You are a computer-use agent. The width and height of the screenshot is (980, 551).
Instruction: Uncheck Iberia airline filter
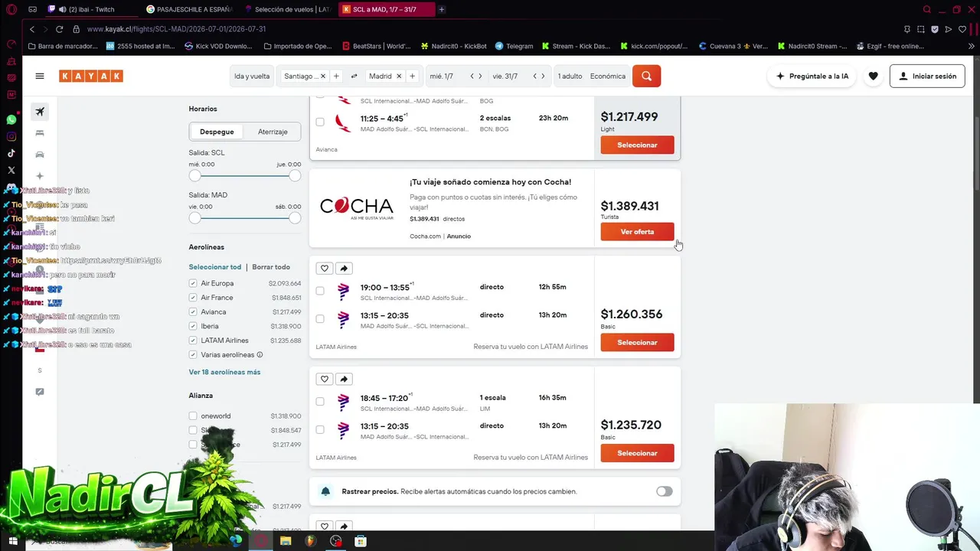point(193,326)
